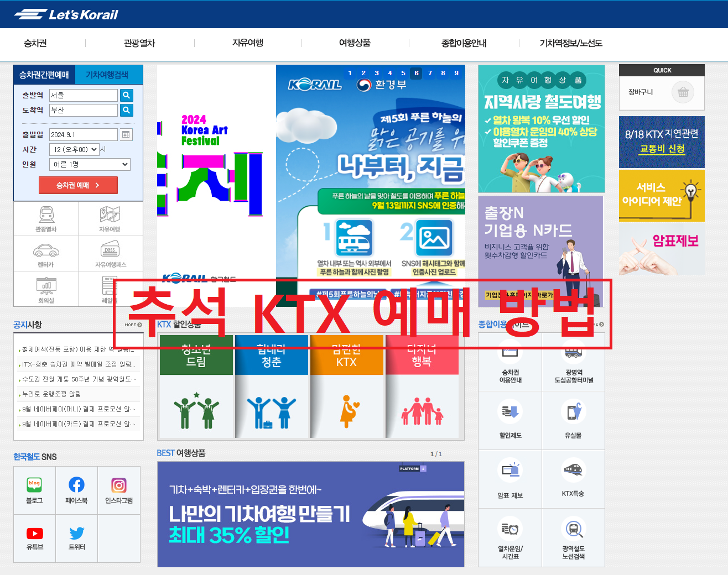Open the 지역사랑 철도여행 promotion banner
The width and height of the screenshot is (728, 575).
tap(542, 129)
